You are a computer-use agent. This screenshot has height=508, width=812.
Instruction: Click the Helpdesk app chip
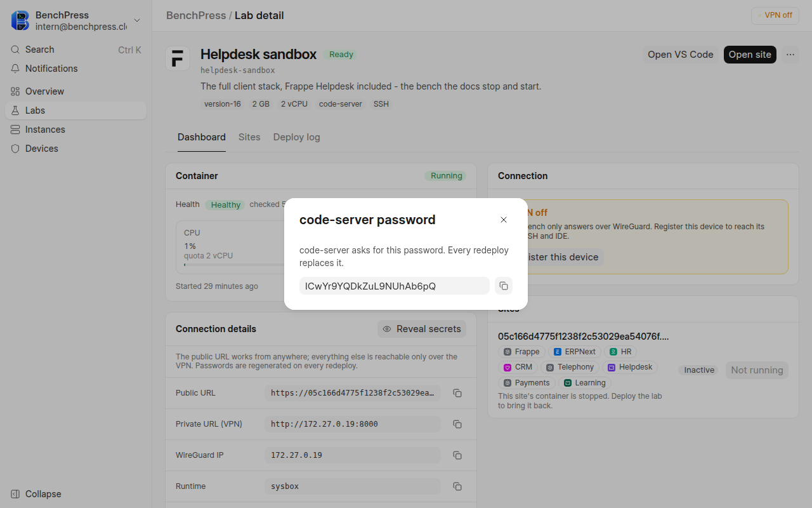pos(630,367)
